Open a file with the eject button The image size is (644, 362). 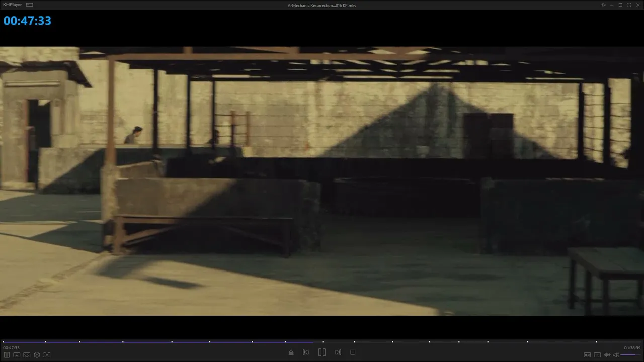click(x=291, y=352)
